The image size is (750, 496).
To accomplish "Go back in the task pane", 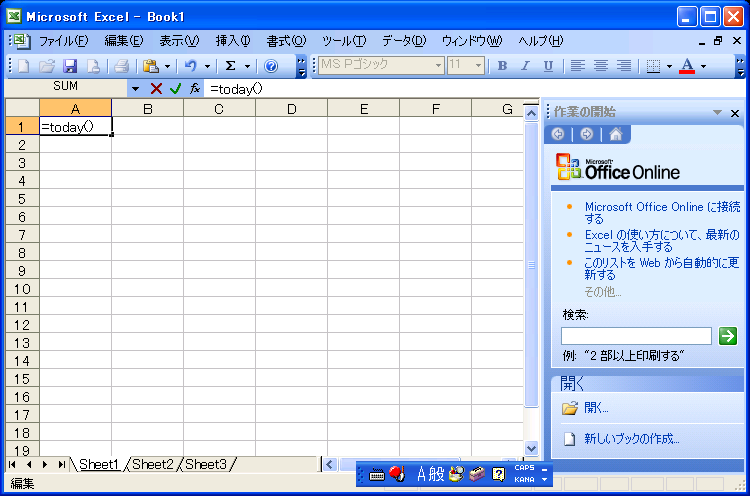I will [558, 134].
